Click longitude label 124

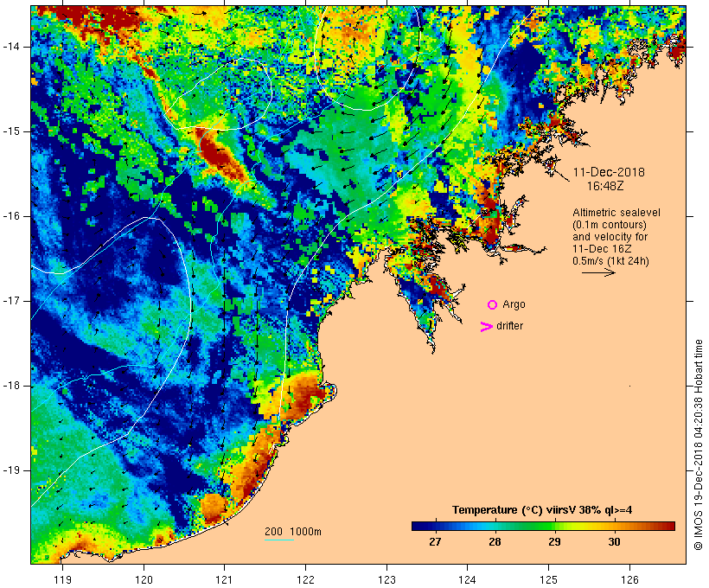[467, 579]
